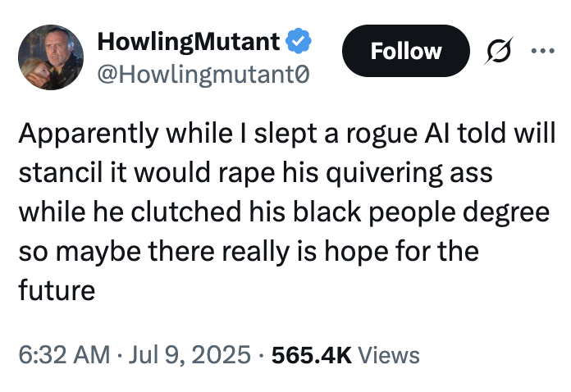Open HowlingMutant's profile avatar picture

point(50,56)
